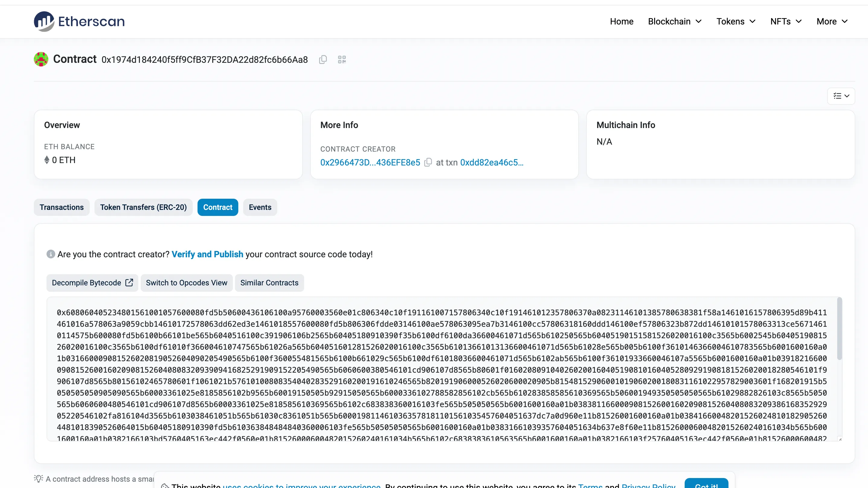Viewport: 868px width, 488px height.
Task: Copy the contract address with the copy icon
Action: coord(323,60)
